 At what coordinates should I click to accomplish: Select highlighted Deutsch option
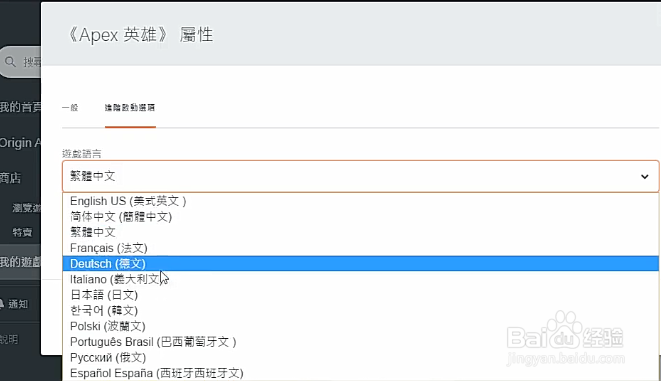pos(360,263)
